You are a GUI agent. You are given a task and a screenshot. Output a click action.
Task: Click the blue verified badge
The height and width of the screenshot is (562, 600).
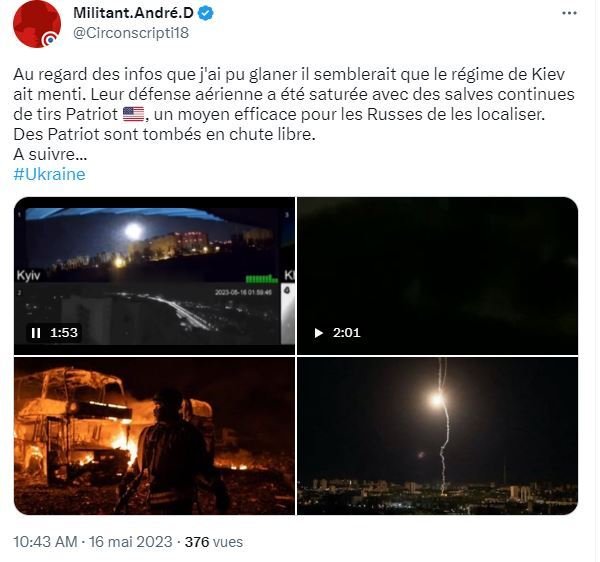tap(205, 14)
